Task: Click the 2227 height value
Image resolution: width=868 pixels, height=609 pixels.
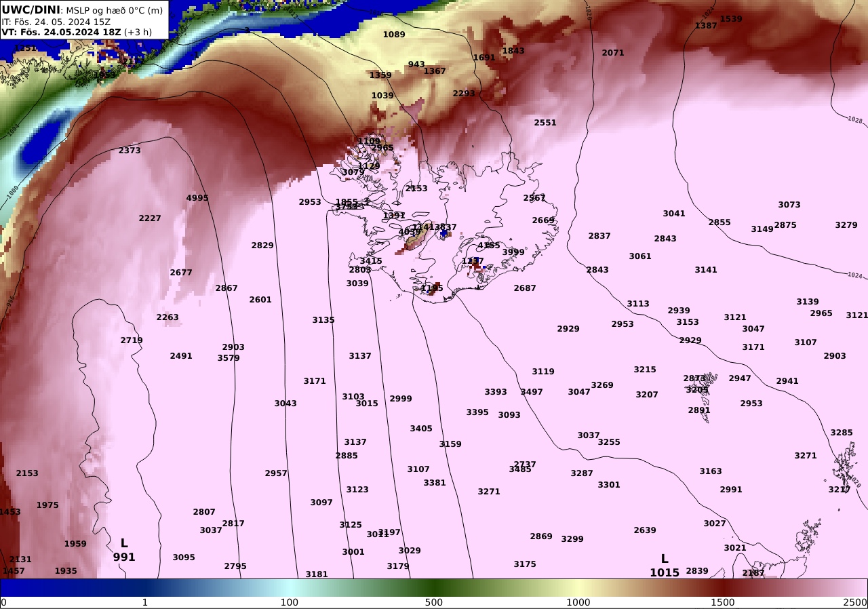Action: coord(150,218)
